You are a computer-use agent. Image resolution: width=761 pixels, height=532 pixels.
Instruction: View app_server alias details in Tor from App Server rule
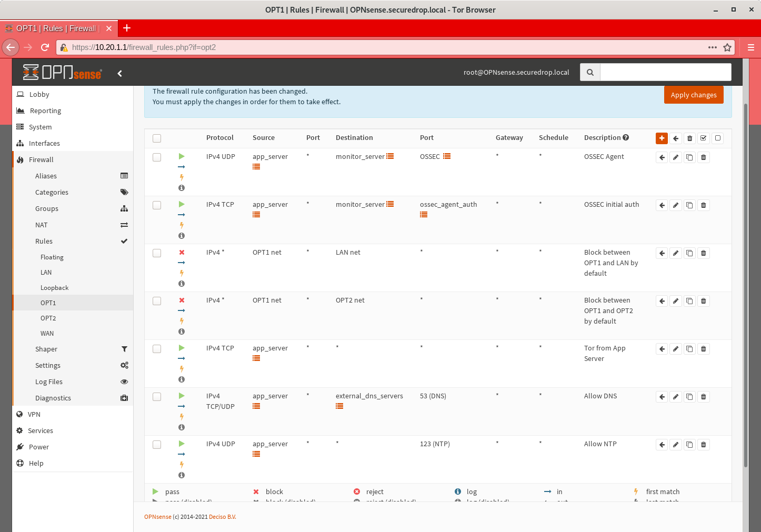tap(256, 358)
